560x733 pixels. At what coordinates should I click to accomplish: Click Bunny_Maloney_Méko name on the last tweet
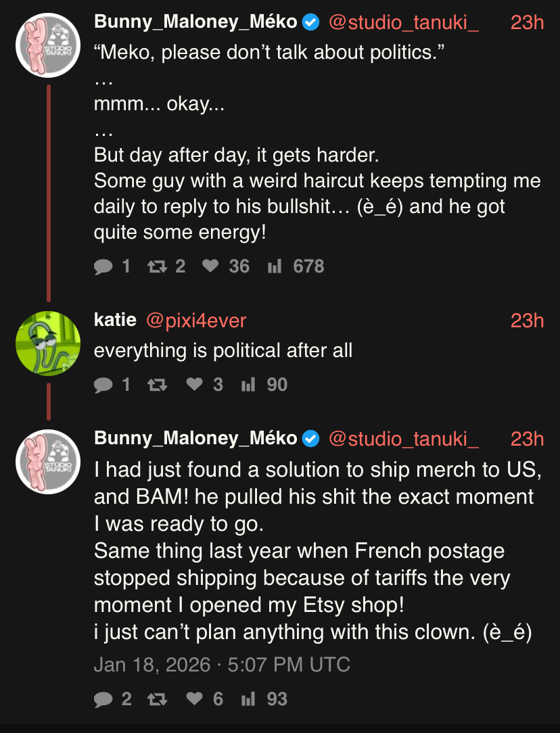(x=195, y=438)
